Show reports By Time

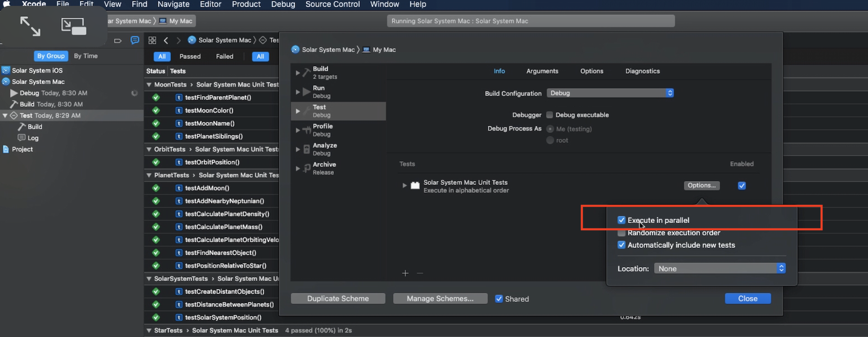(x=86, y=56)
